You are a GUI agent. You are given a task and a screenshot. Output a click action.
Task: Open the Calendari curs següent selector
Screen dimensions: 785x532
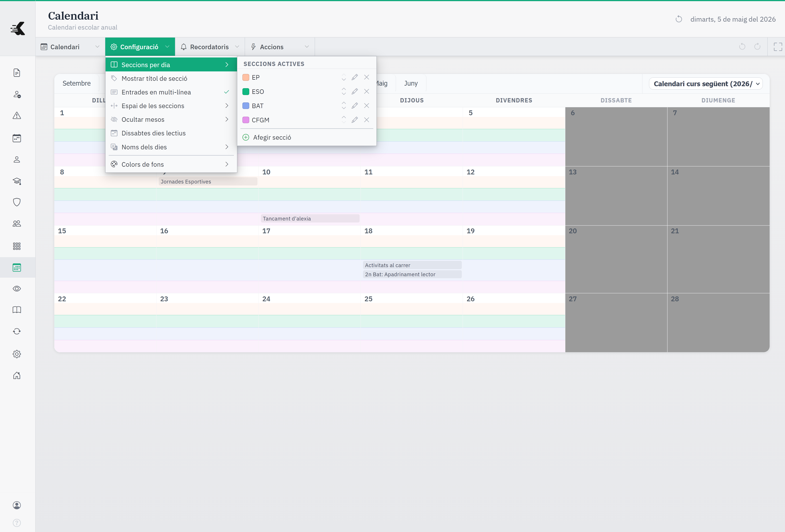coord(706,84)
